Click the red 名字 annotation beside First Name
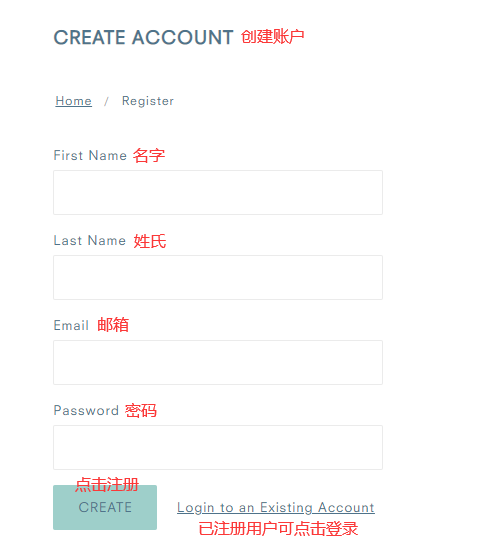This screenshot has height=553, width=493. pyautogui.click(x=149, y=156)
